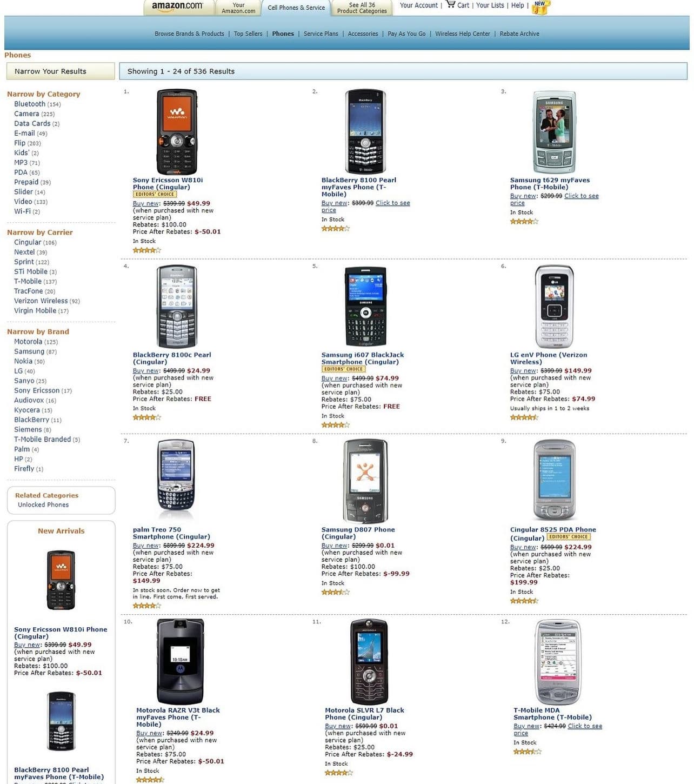The image size is (694, 784).
Task: Click the star rating under LG enV Phone
Action: [x=524, y=417]
